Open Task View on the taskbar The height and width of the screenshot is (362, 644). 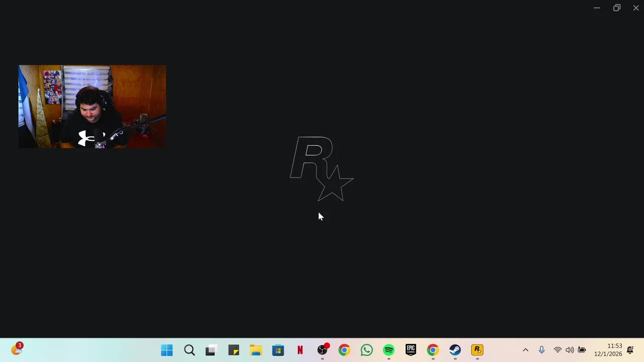click(211, 350)
